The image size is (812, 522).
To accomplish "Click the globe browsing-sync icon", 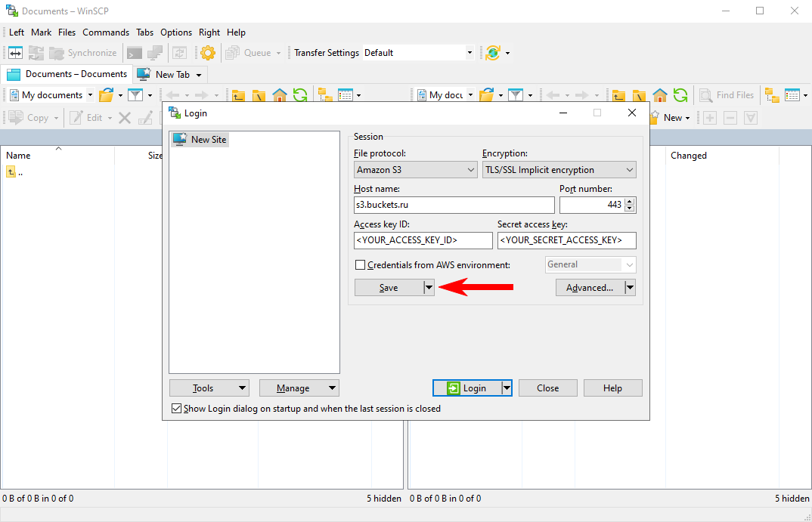I will pyautogui.click(x=493, y=53).
